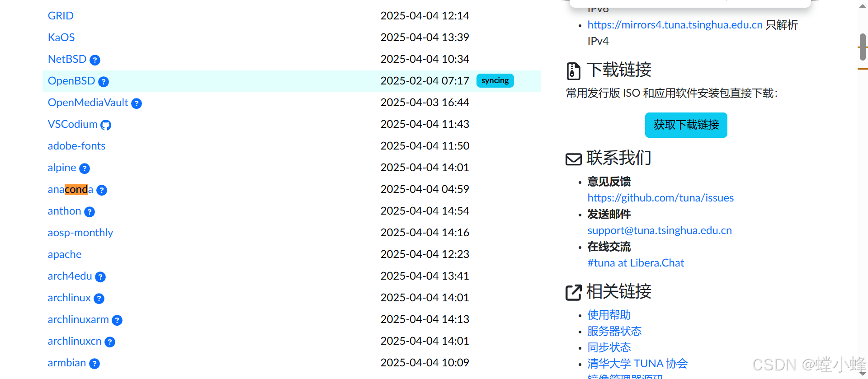868x379 pixels.
Task: Open the anthon mirror link
Action: [x=64, y=211]
